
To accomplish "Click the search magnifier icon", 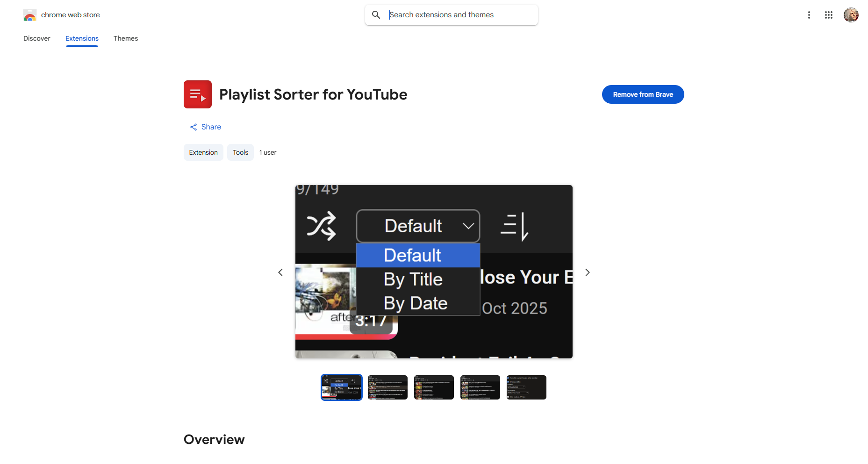I will (376, 14).
